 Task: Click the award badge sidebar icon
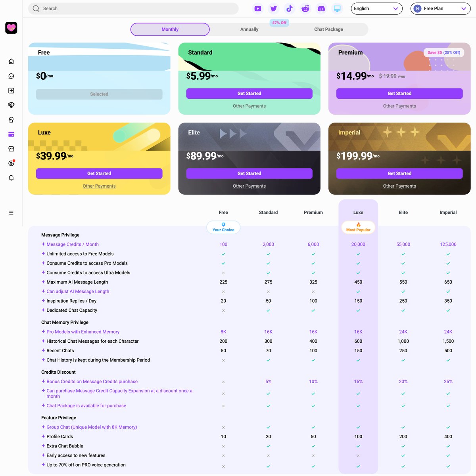11,120
